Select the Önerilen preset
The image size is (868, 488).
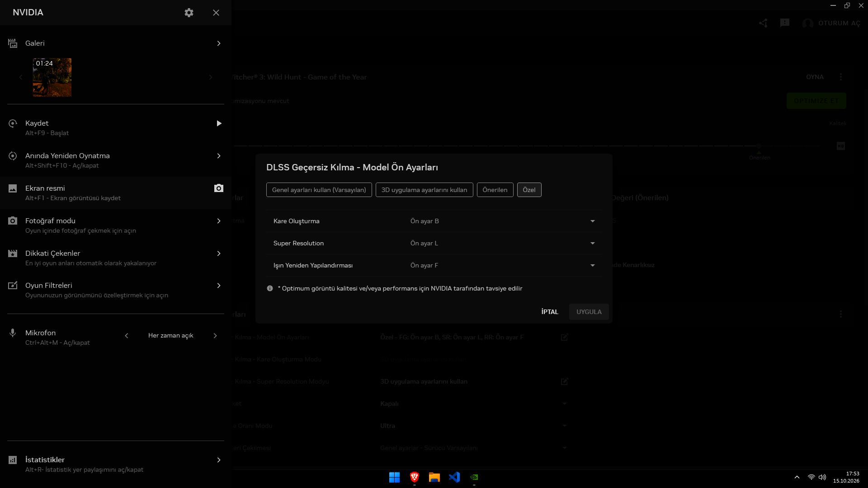pyautogui.click(x=495, y=190)
